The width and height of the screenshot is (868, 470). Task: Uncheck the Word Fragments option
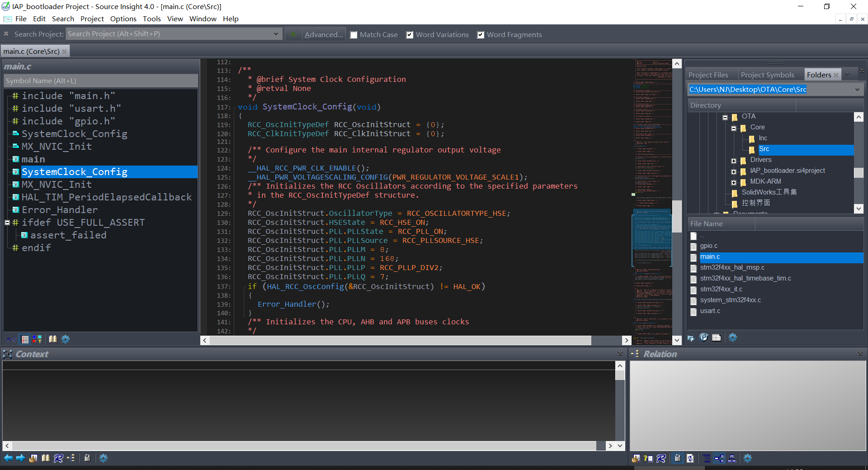coord(481,34)
